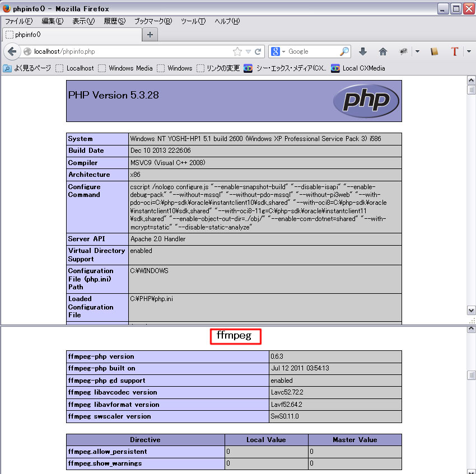Image resolution: width=476 pixels, height=474 pixels.
Task: Expand the dropdown next to red T
Action: point(469,51)
